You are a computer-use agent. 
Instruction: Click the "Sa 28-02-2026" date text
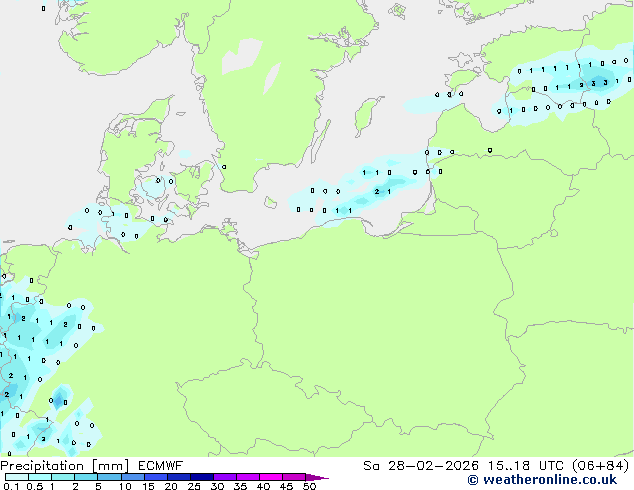click(421, 466)
